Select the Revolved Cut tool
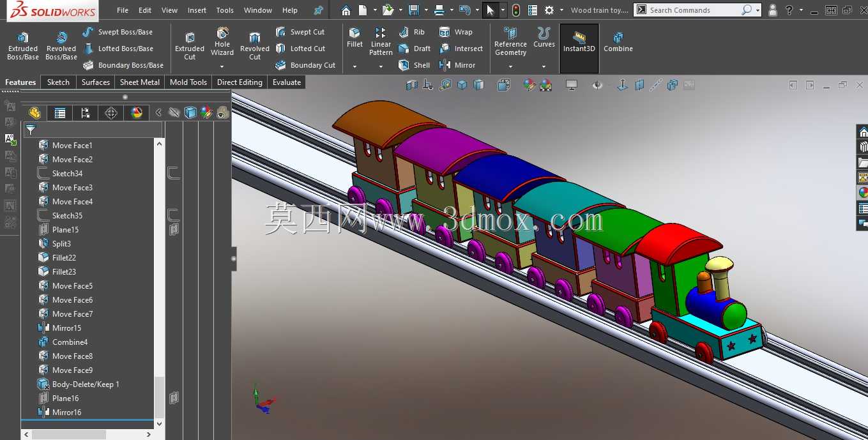 [x=255, y=45]
